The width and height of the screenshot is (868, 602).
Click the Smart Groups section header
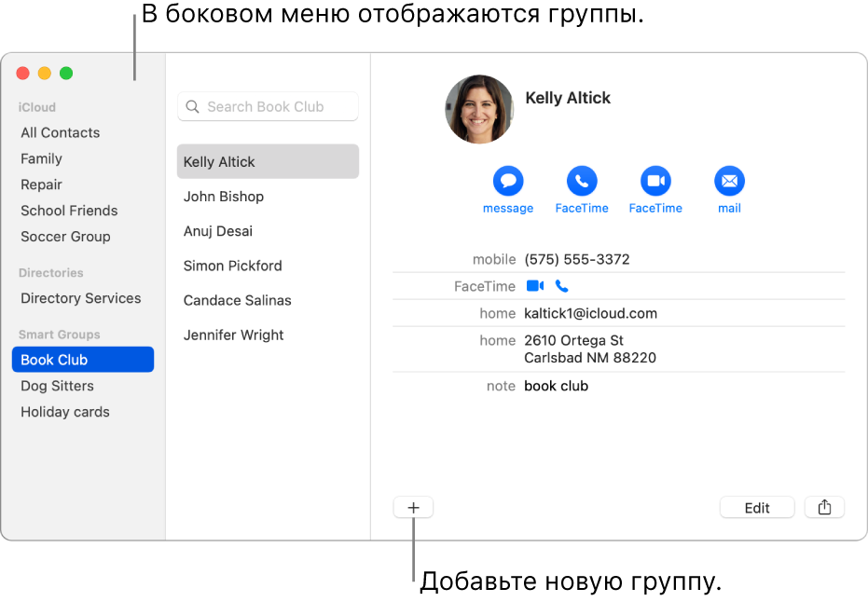pyautogui.click(x=60, y=335)
